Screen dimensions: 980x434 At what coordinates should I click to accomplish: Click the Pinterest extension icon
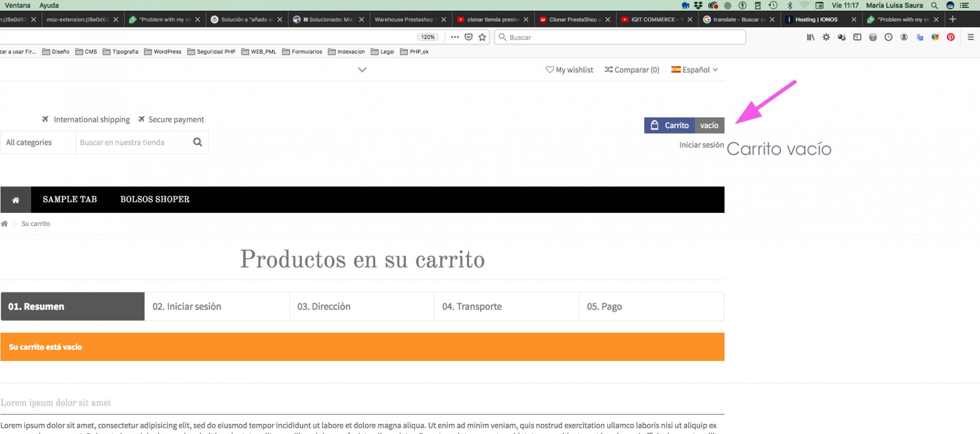click(x=951, y=37)
